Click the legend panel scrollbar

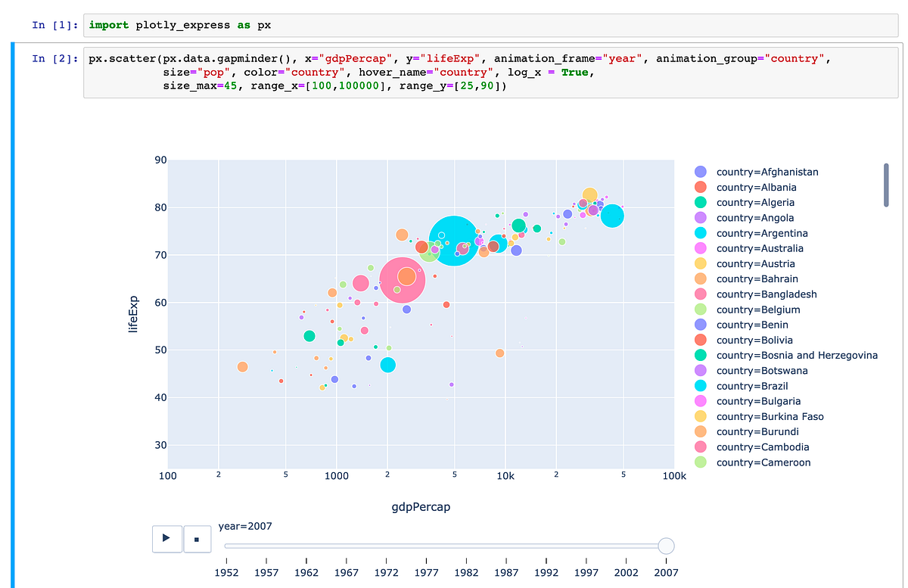pos(885,185)
